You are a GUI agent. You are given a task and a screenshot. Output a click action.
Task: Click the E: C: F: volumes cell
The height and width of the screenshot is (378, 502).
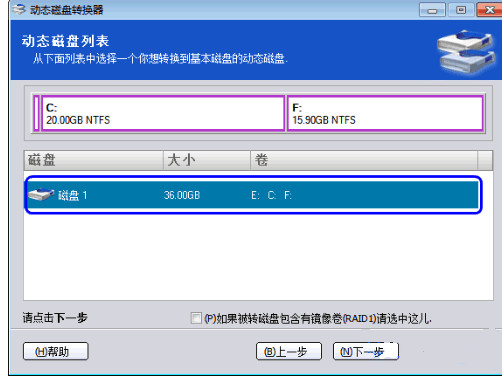271,195
